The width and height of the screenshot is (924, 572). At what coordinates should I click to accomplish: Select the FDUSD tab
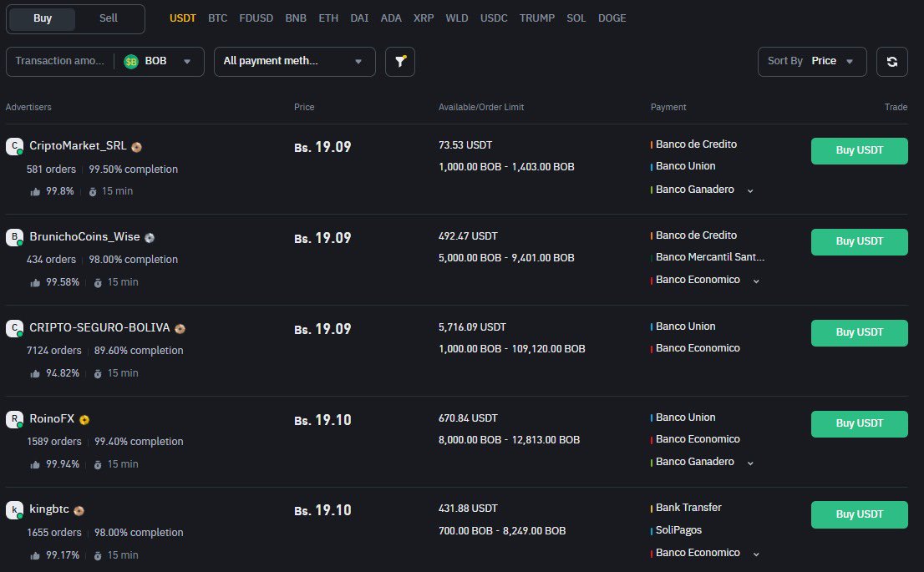(256, 18)
